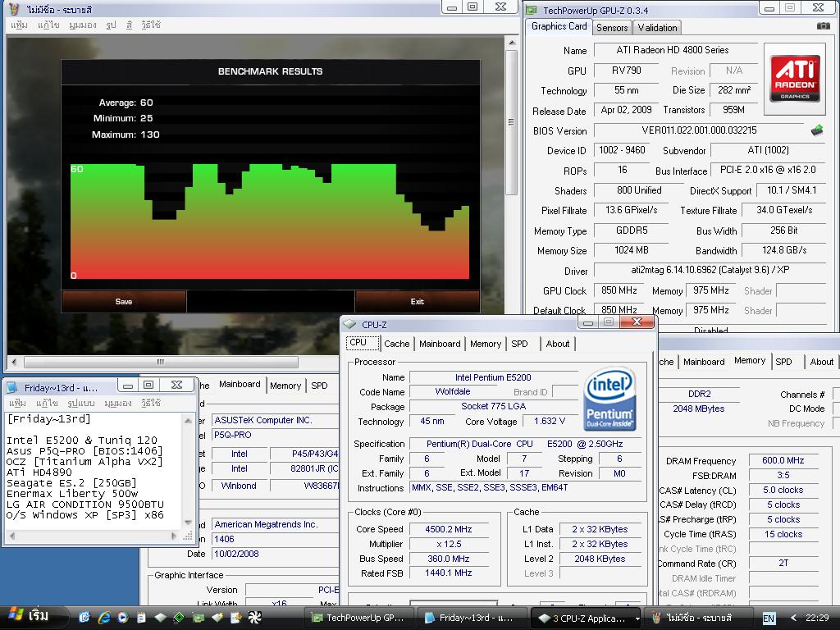Select the Cache tab in CPU-Z
840x630 pixels.
pos(396,344)
